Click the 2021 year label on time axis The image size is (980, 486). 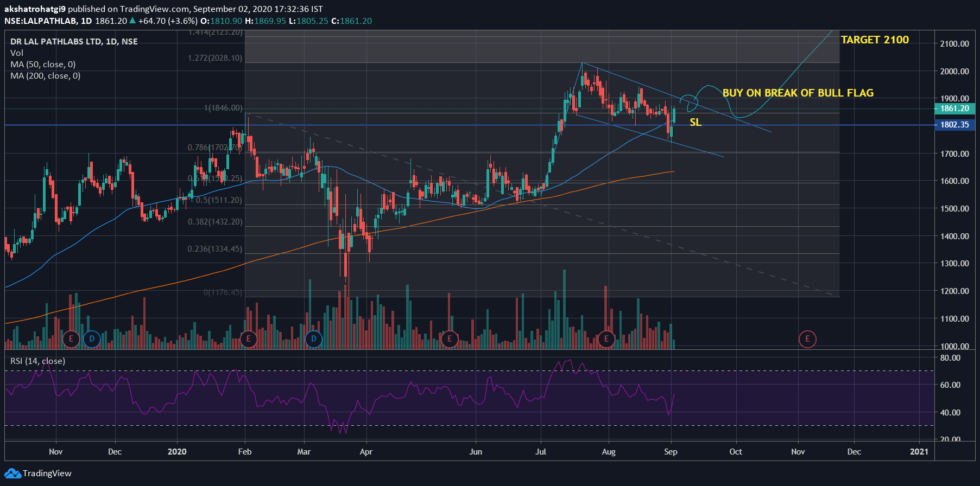click(x=919, y=451)
